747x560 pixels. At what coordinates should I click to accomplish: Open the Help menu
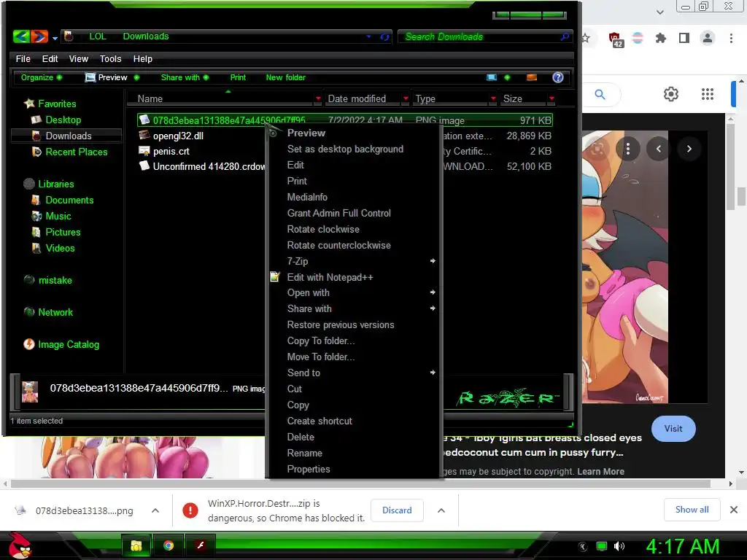click(x=142, y=58)
